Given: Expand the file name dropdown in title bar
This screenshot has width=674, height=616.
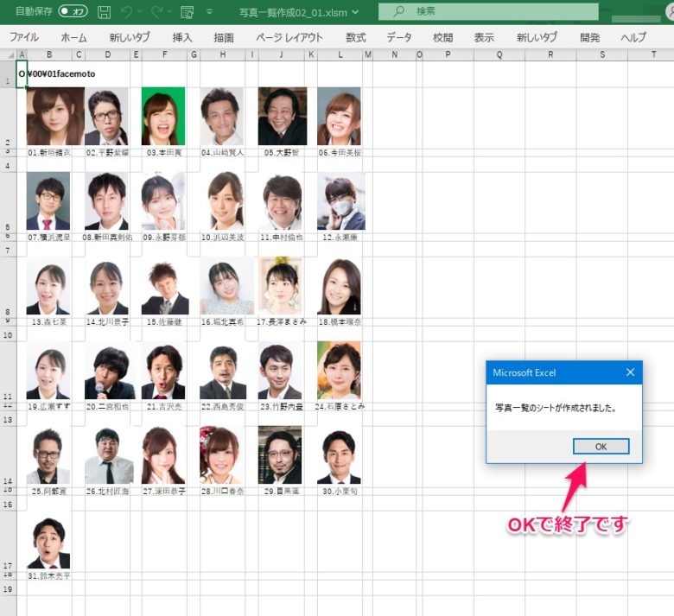Looking at the screenshot, I should (x=354, y=12).
